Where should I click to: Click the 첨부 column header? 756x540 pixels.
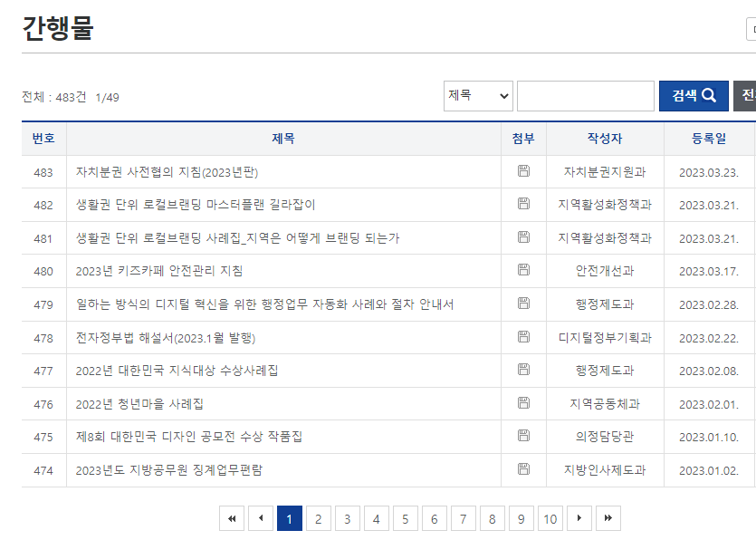523,139
